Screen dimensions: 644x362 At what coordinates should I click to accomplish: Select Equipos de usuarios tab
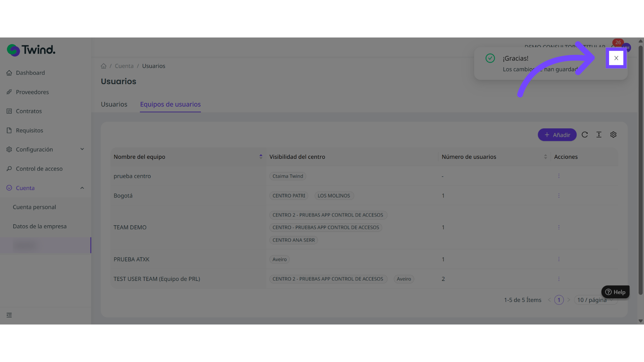point(170,104)
